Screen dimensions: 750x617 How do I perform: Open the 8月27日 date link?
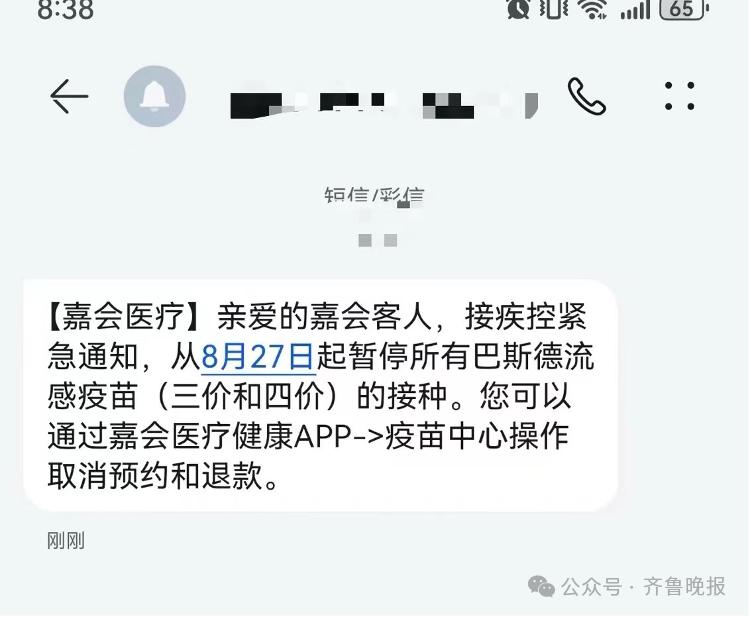(258, 357)
